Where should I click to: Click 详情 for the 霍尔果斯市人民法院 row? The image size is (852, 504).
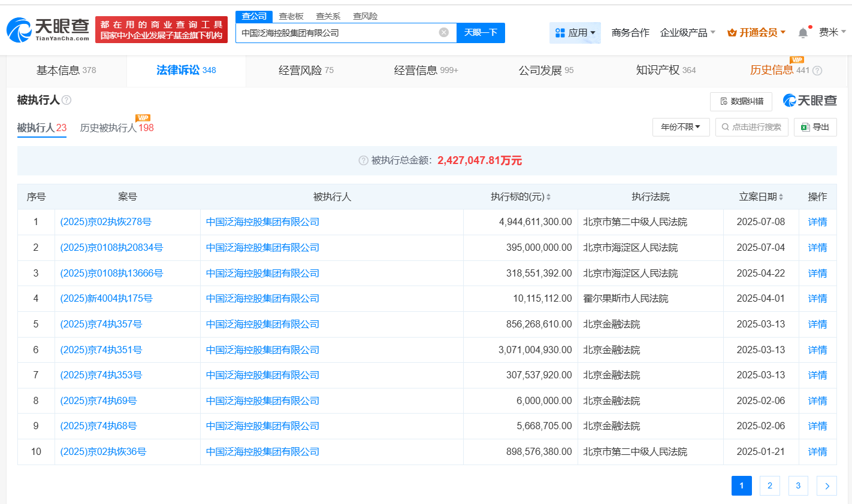click(x=817, y=299)
